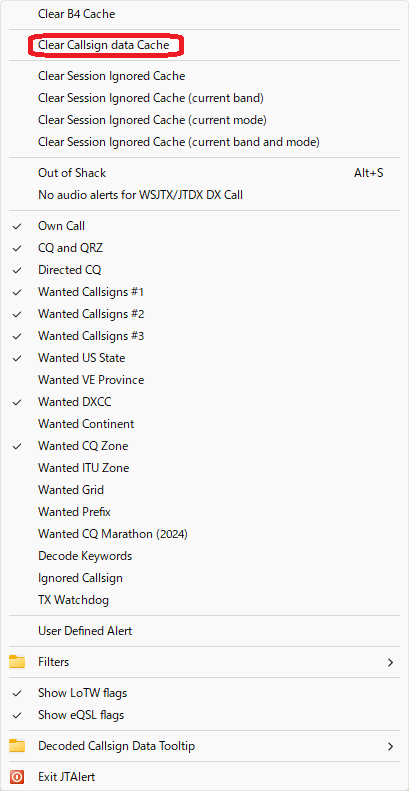Turn off Show eQSL flags

click(204, 715)
